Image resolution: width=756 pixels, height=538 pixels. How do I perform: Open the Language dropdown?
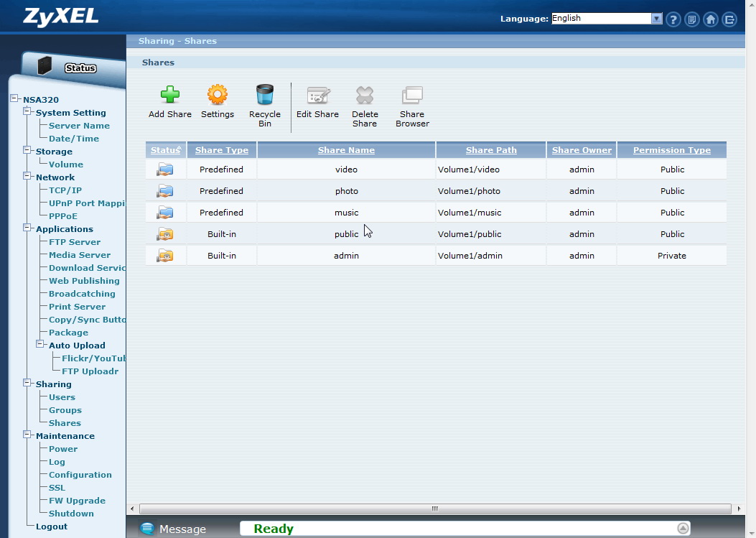pyautogui.click(x=607, y=19)
